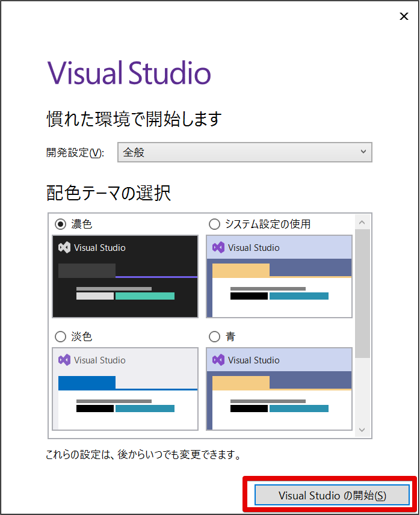420x515 pixels.
Task: Click the theme list vertical scrollbar thumb
Action: point(362,294)
